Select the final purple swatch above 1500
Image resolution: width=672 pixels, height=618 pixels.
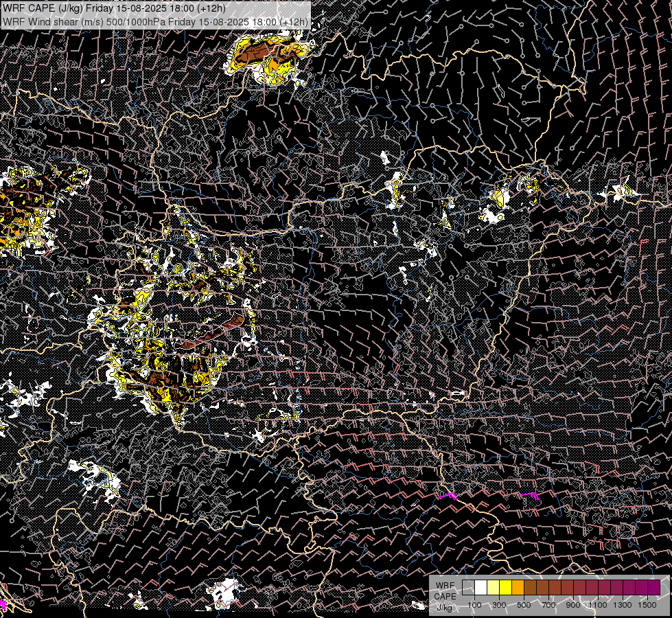[654, 587]
